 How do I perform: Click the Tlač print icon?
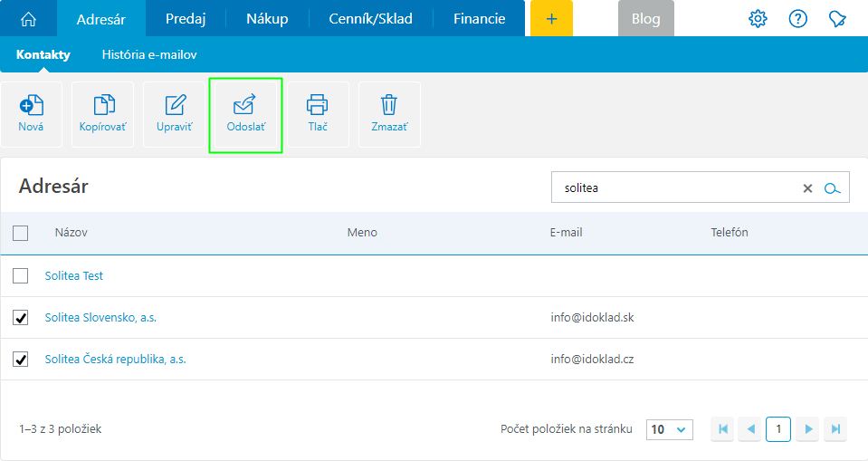coord(317,105)
